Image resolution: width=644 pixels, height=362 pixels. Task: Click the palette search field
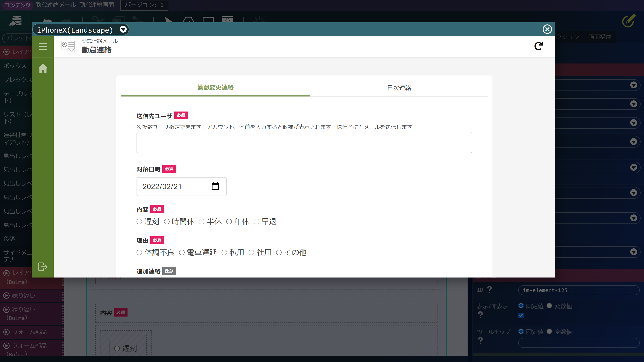[17, 38]
